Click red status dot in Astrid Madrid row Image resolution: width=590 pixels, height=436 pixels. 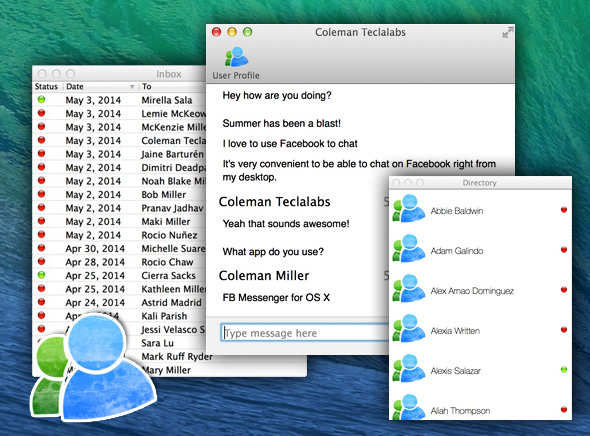(x=41, y=302)
